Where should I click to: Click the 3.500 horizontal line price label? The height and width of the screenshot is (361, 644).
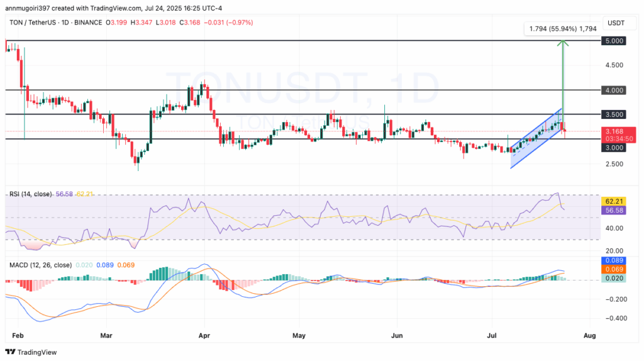pyautogui.click(x=614, y=114)
